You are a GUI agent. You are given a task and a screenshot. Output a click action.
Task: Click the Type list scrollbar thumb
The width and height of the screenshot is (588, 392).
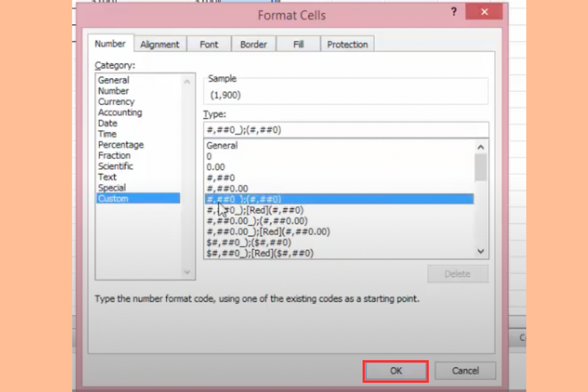tap(481, 168)
